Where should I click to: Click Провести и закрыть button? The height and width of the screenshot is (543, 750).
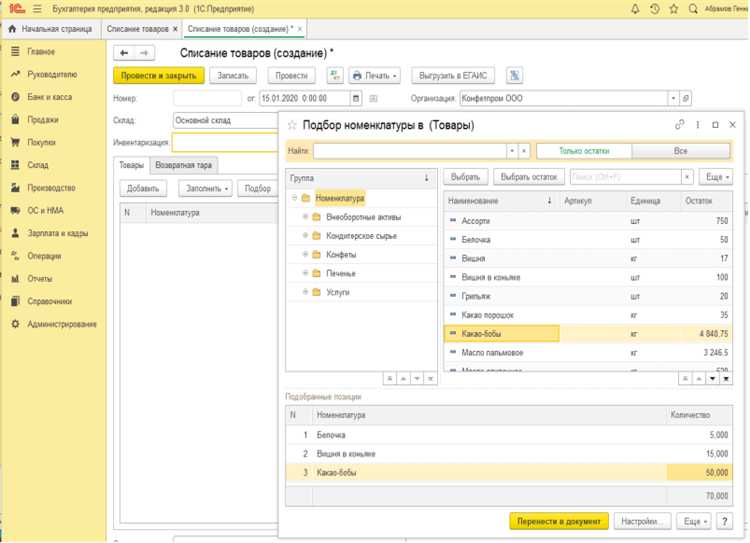158,75
